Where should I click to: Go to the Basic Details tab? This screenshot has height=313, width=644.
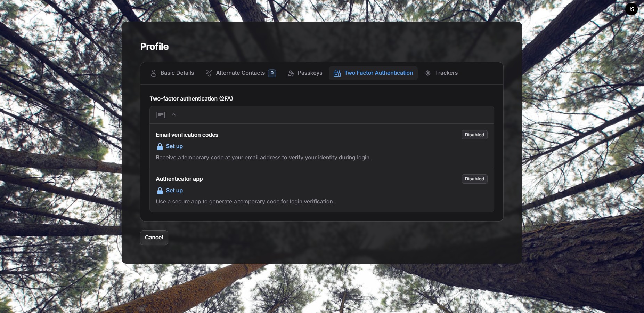177,73
